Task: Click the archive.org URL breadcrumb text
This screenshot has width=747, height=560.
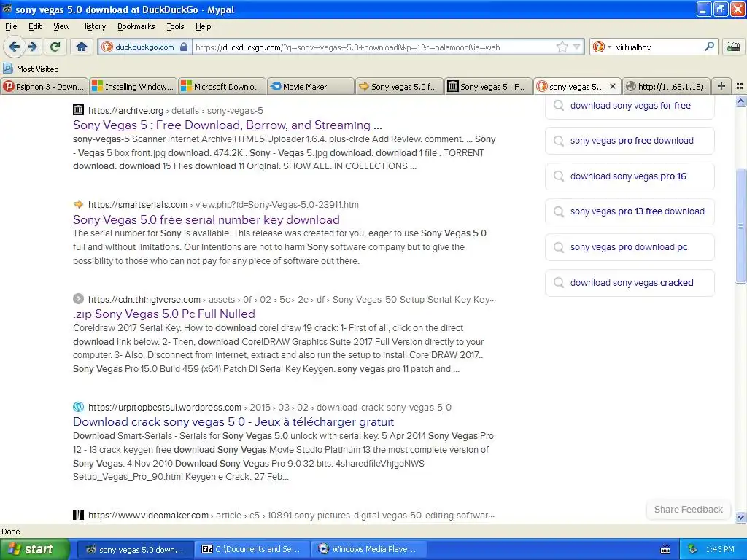Action: [x=175, y=111]
